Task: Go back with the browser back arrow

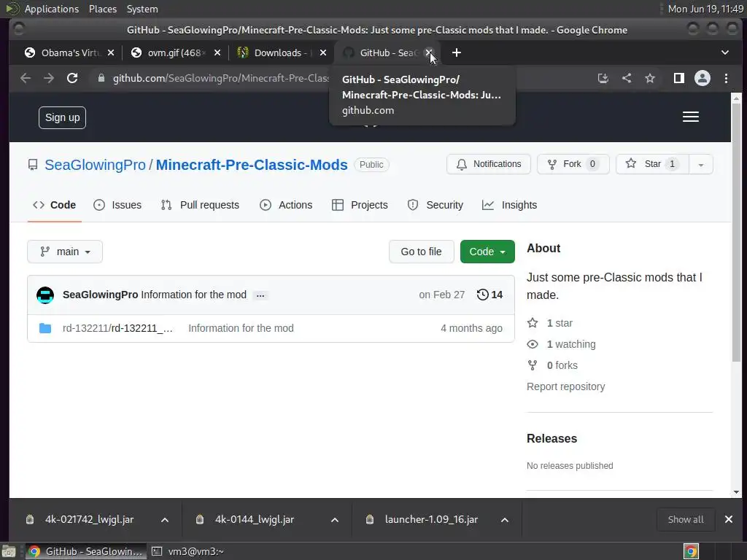Action: click(26, 78)
